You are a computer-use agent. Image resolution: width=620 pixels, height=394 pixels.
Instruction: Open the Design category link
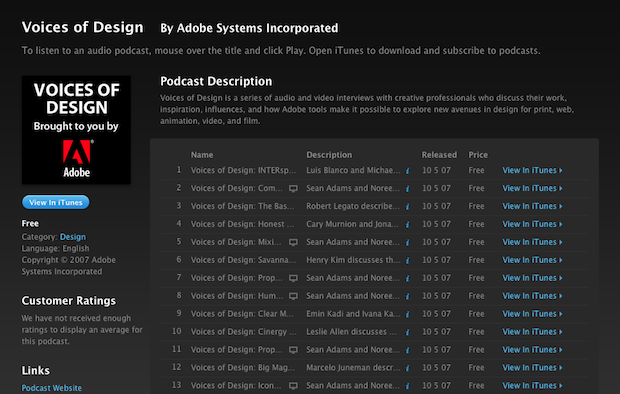point(73,237)
